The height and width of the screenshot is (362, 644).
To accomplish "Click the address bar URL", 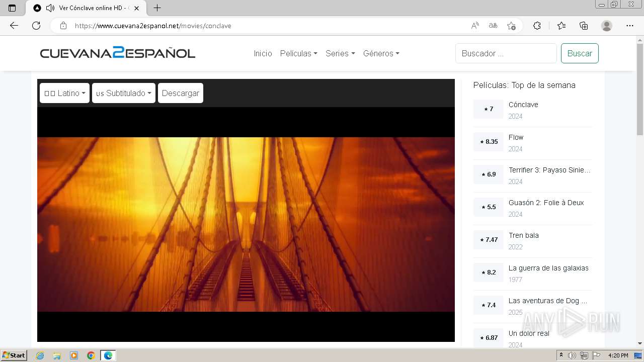I will pos(153,26).
